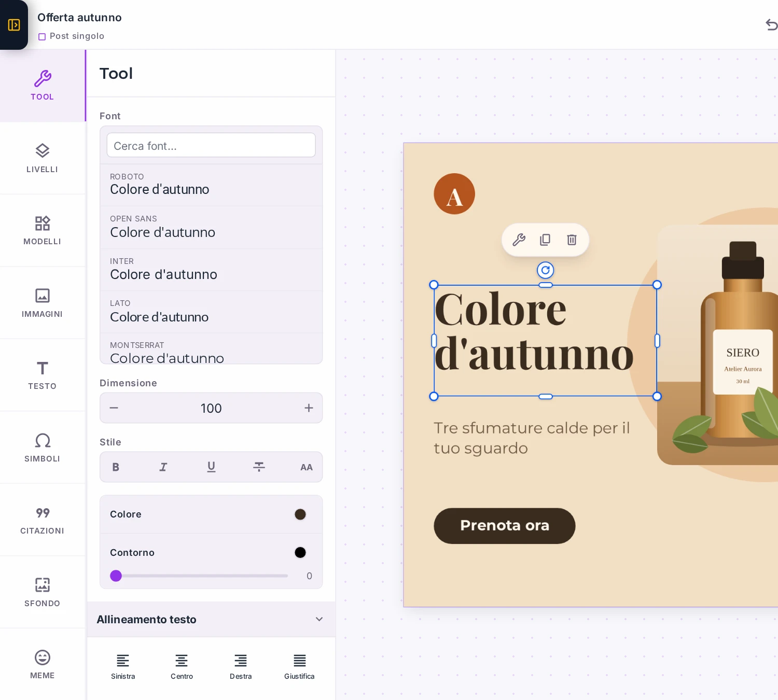778x700 pixels.
Task: Duplicate the selected text element
Action: pyautogui.click(x=545, y=240)
